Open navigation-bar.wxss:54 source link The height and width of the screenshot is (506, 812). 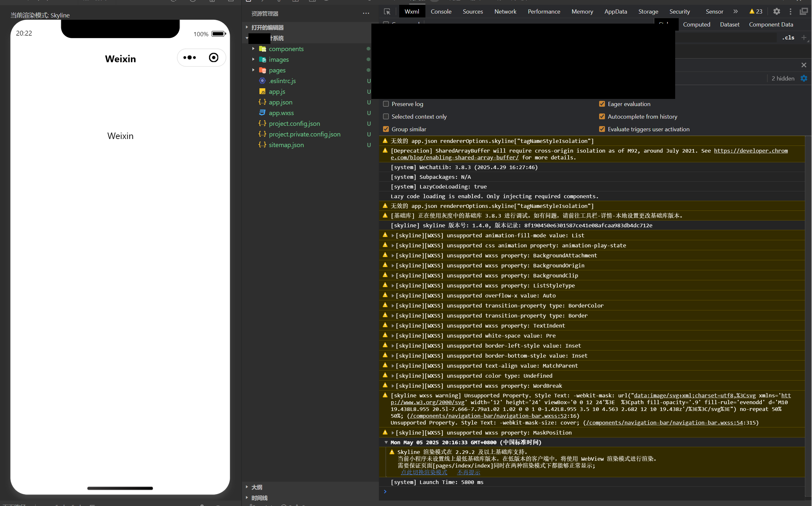click(x=664, y=423)
